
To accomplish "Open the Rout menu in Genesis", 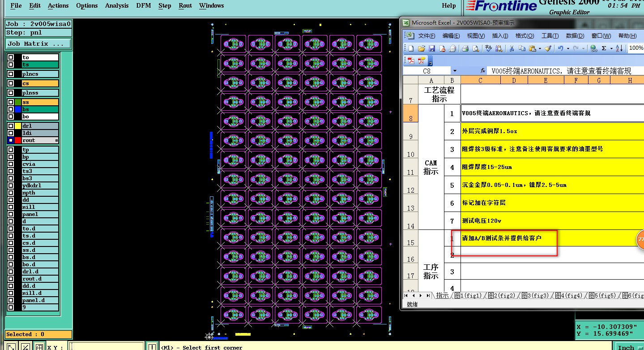I will click(185, 5).
